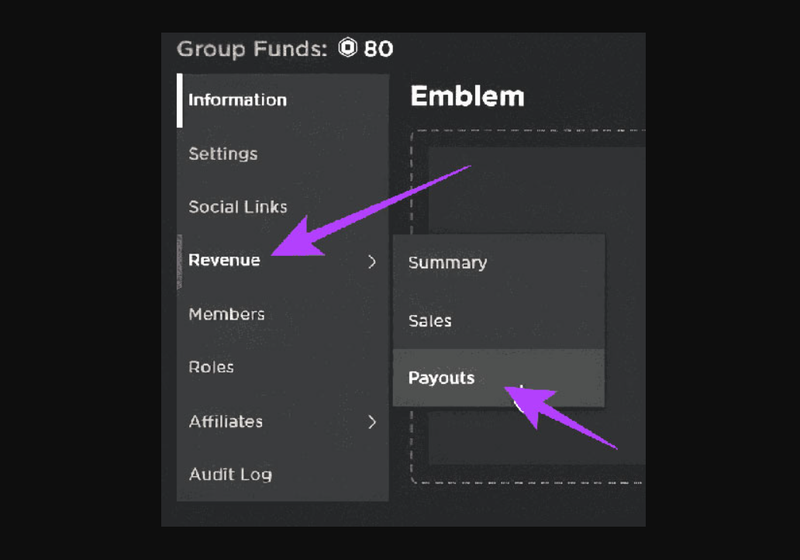
Task: Navigate to the Roles section
Action: [x=211, y=367]
